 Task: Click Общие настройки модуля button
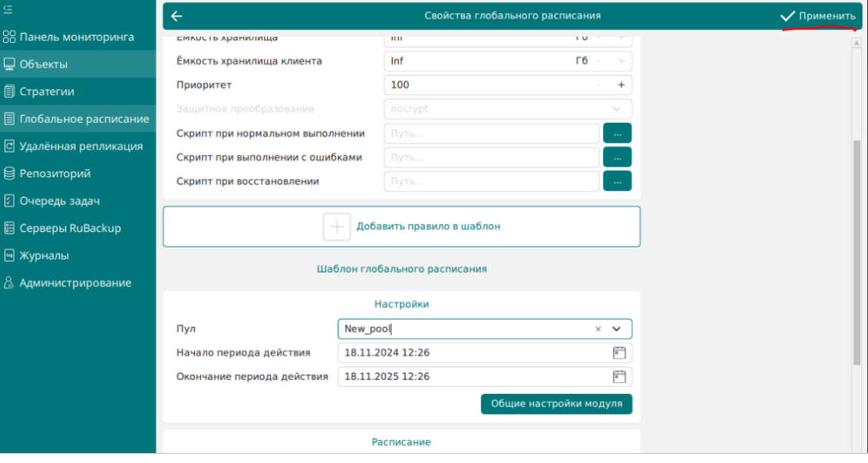556,404
